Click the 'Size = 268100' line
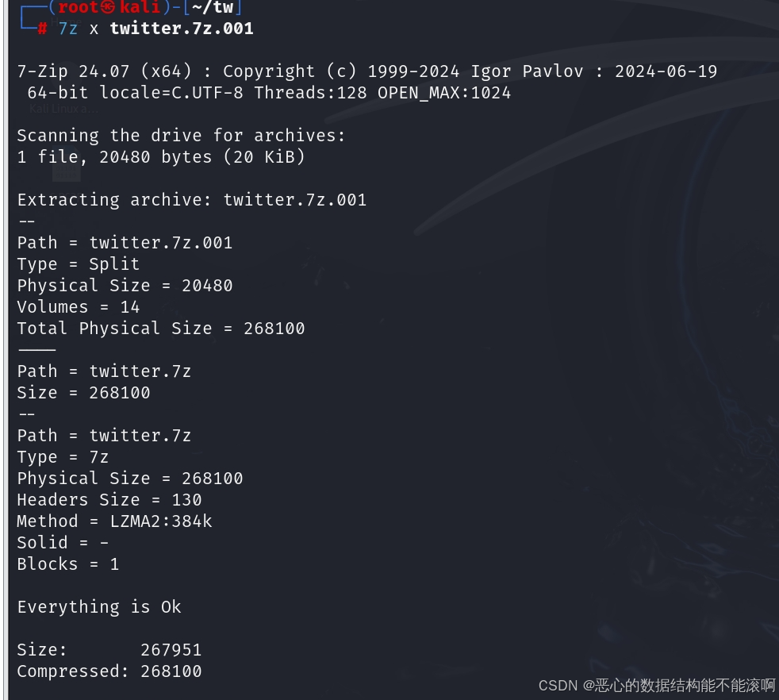The image size is (779, 700). pos(83,393)
